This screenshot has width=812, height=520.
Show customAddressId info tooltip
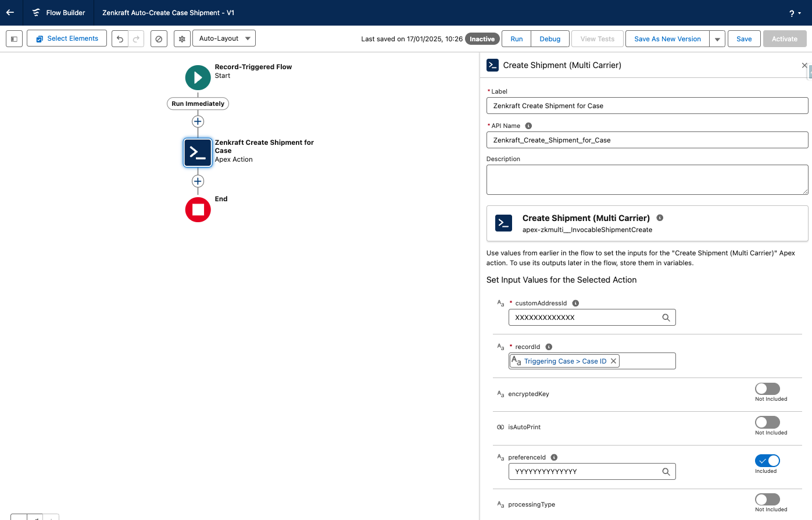coord(575,303)
